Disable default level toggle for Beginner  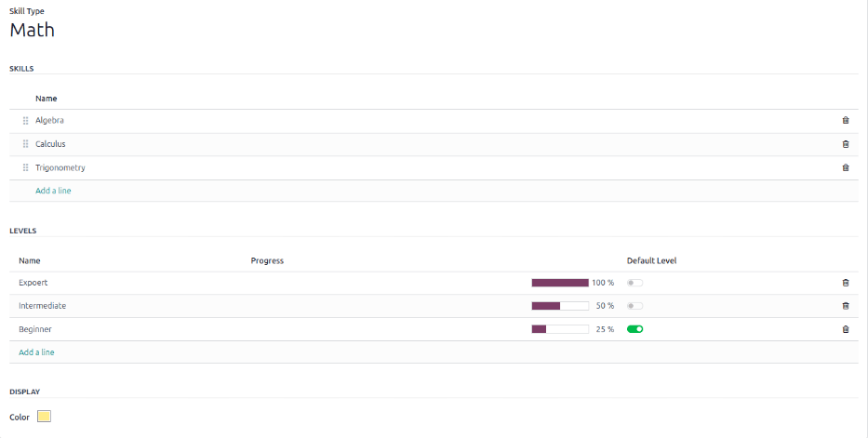[x=634, y=329]
